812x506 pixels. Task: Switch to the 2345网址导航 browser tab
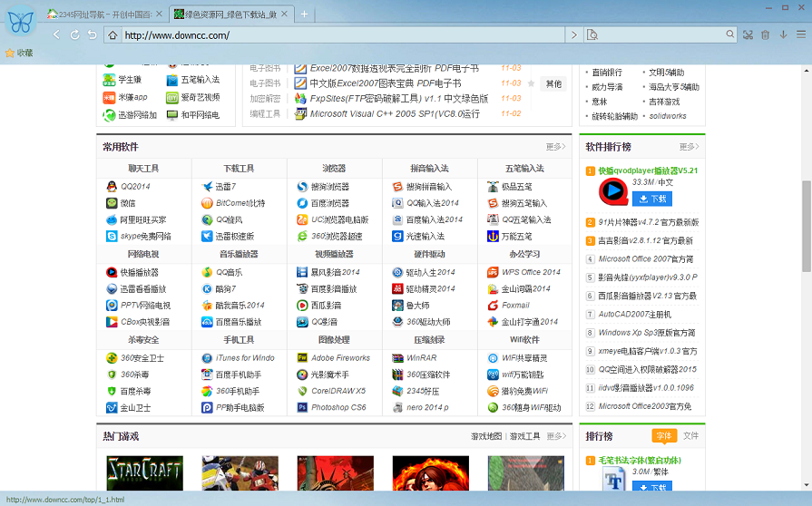[x=100, y=14]
